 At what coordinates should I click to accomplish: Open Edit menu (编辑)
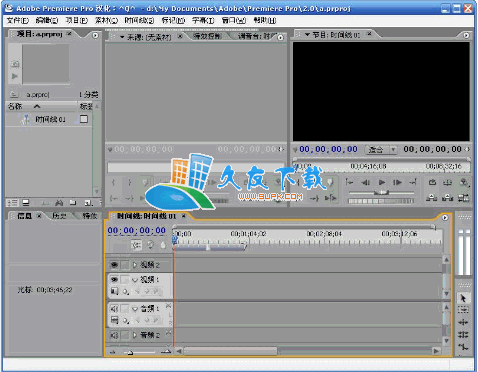point(47,21)
